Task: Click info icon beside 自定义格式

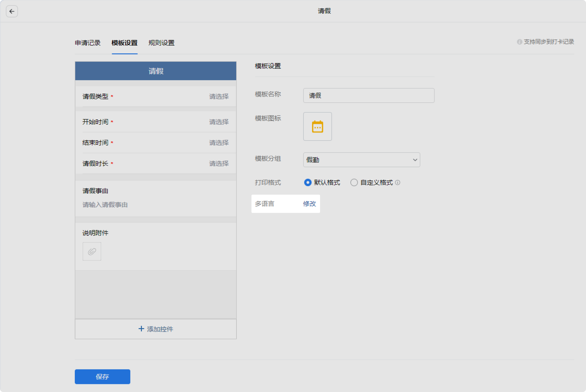Action: point(398,183)
